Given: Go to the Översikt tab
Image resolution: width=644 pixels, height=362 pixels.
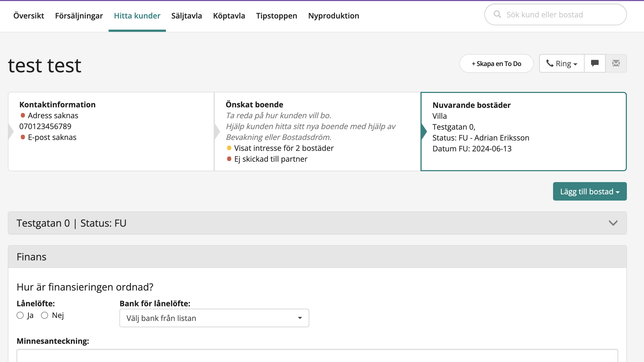Looking at the screenshot, I should point(29,16).
